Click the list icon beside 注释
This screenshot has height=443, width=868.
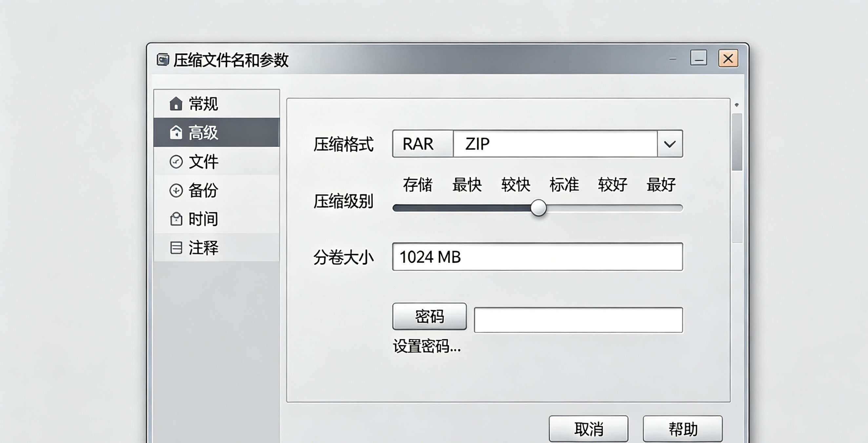[x=176, y=248]
